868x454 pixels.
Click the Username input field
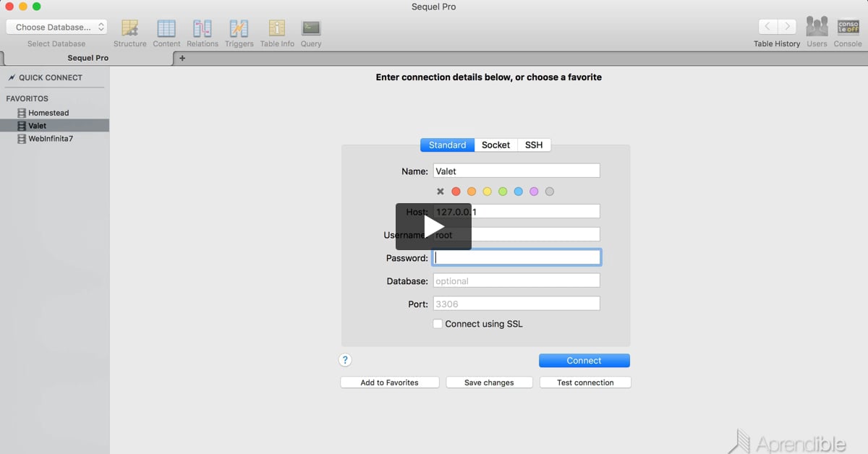pyautogui.click(x=516, y=234)
